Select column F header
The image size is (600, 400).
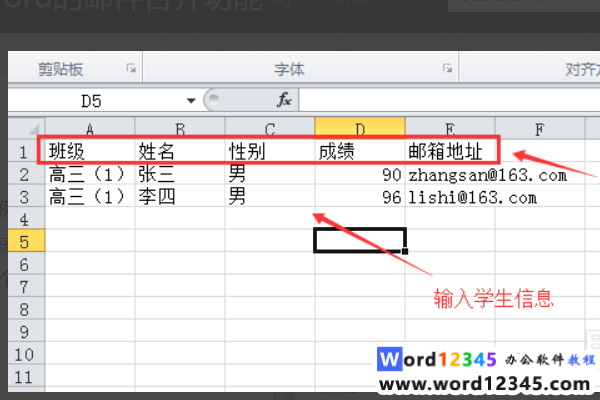(540, 129)
